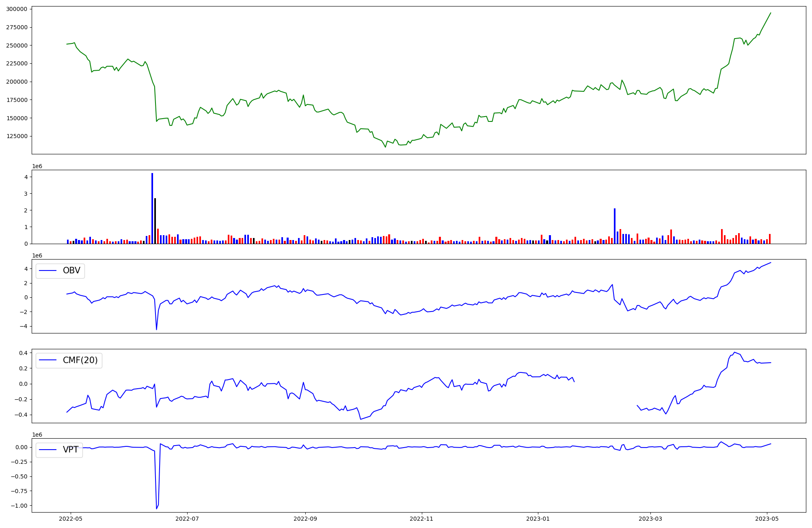Click the final peak of green price line
Image resolution: width=812 pixels, height=528 pixels.
[x=771, y=13]
